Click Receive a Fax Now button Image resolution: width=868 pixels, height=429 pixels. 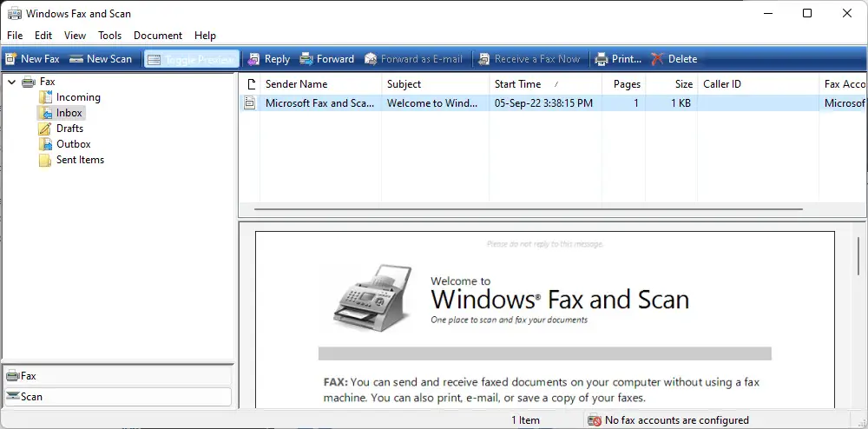click(529, 59)
